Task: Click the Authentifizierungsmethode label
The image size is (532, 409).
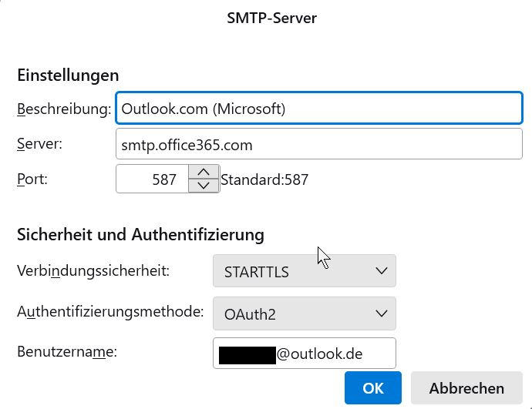Action: click(x=110, y=312)
